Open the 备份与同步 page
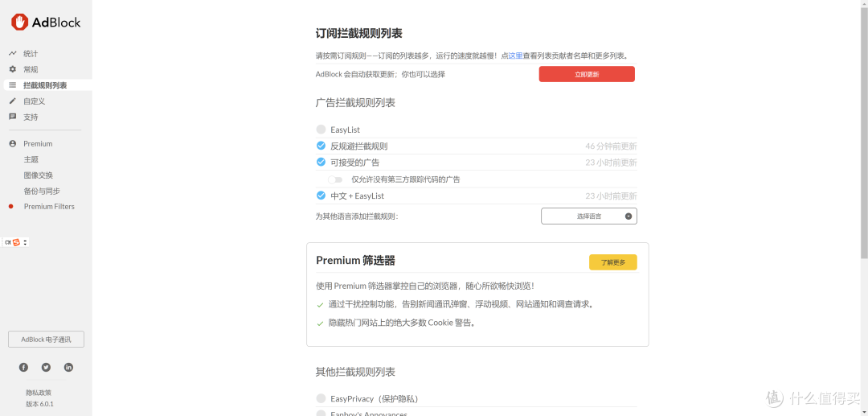 [x=42, y=191]
